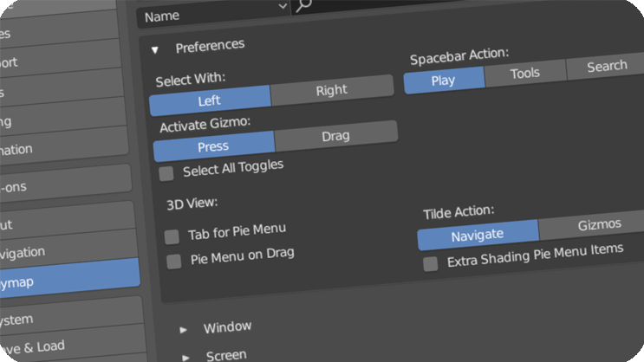The image size is (644, 362).
Task: Choose Drag for Activate Gizmo
Action: point(335,137)
